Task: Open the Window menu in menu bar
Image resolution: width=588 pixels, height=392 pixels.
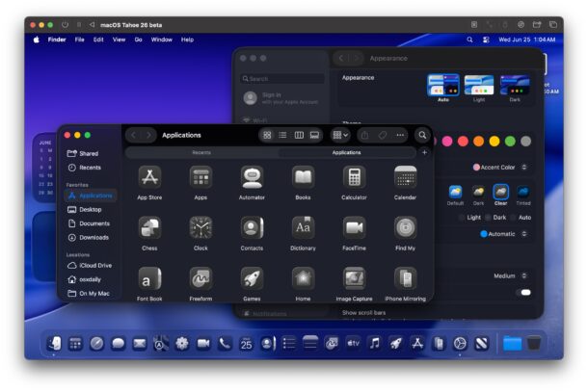Action: (x=162, y=39)
